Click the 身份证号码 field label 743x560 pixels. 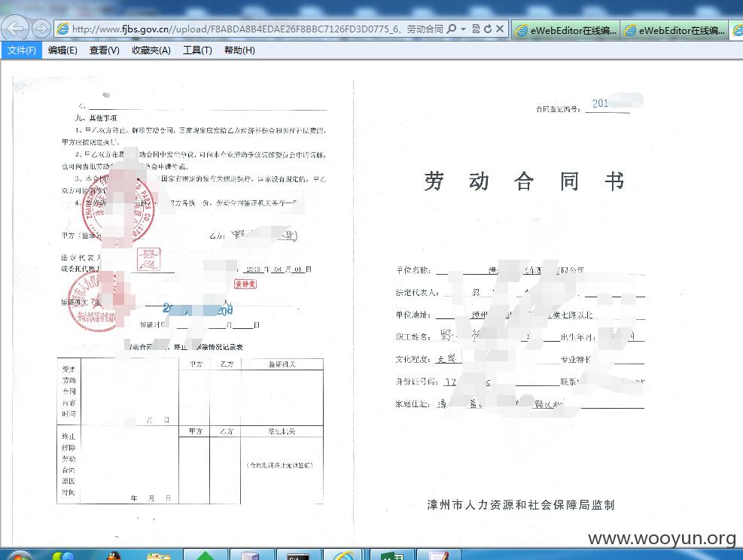[417, 382]
